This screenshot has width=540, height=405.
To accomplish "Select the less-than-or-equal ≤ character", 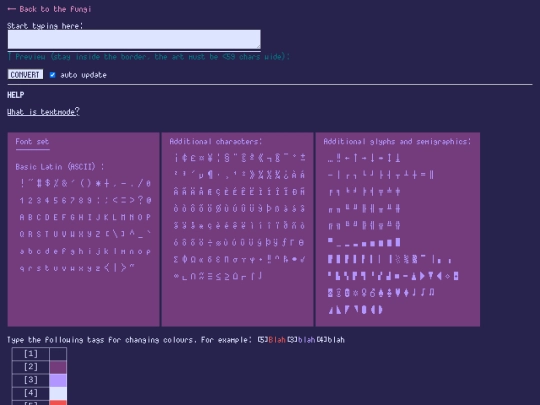I will pos(218,276).
